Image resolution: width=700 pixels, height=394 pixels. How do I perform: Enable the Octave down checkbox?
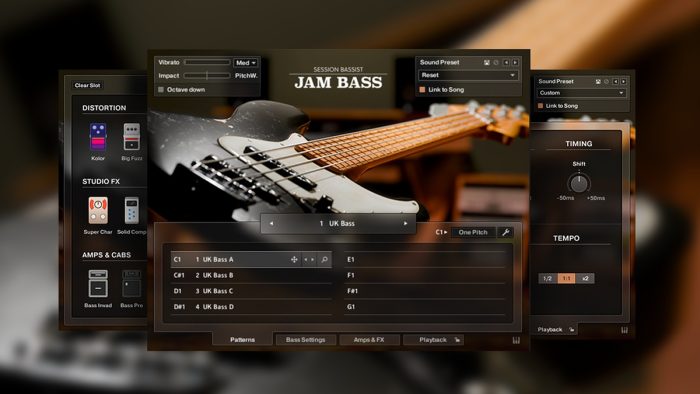click(161, 90)
